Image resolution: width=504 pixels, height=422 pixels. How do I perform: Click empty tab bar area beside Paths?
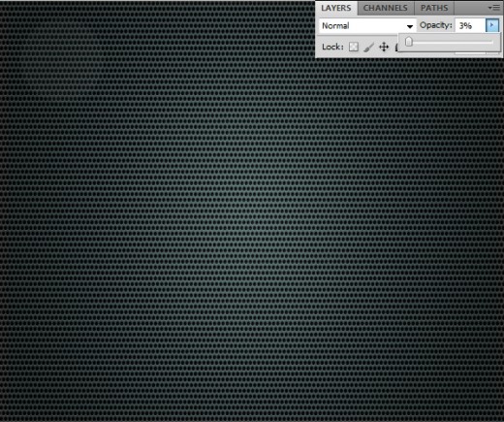point(470,8)
